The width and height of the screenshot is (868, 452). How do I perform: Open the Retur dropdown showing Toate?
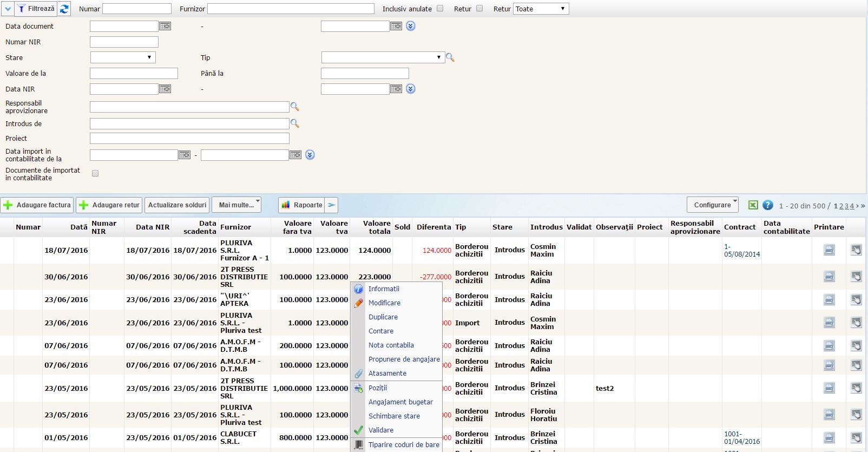click(541, 9)
